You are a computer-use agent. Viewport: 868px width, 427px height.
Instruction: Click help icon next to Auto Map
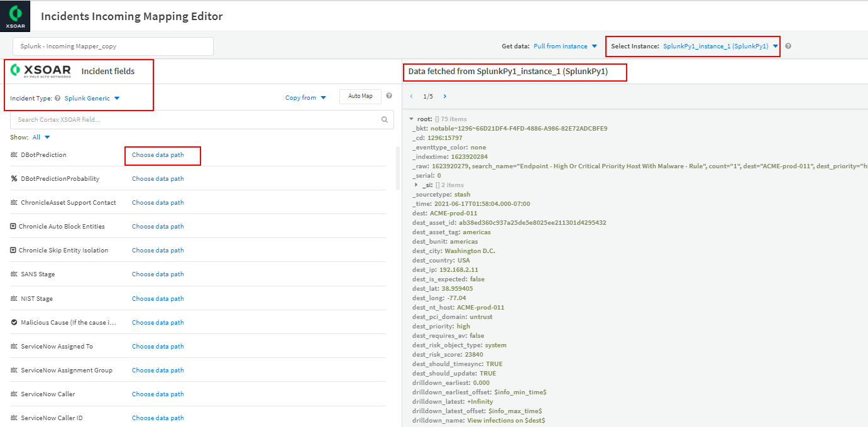(x=389, y=96)
